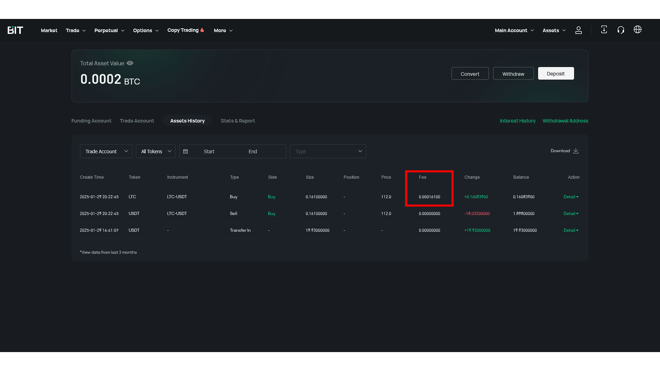
Task: Expand Detail for the USDT Sell row
Action: [x=571, y=214]
